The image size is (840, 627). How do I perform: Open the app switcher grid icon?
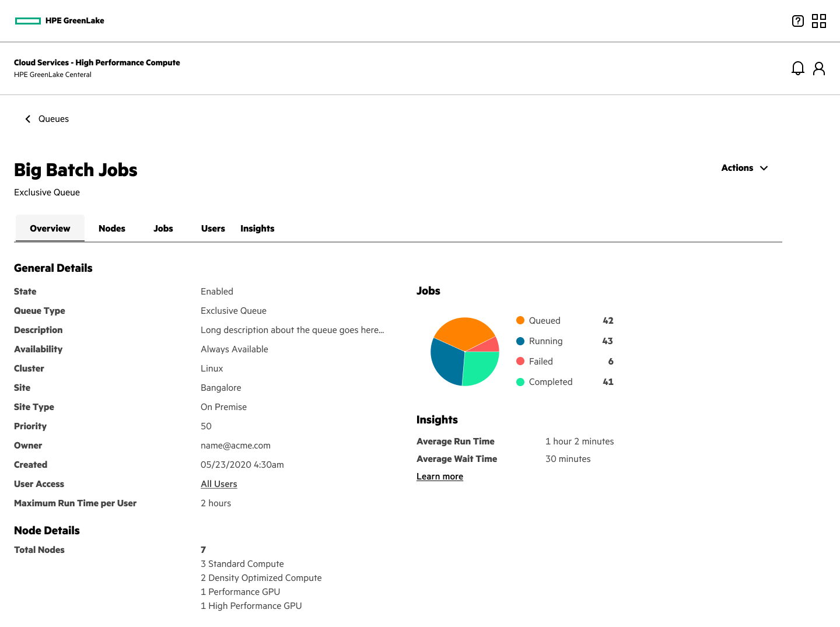[x=819, y=21]
